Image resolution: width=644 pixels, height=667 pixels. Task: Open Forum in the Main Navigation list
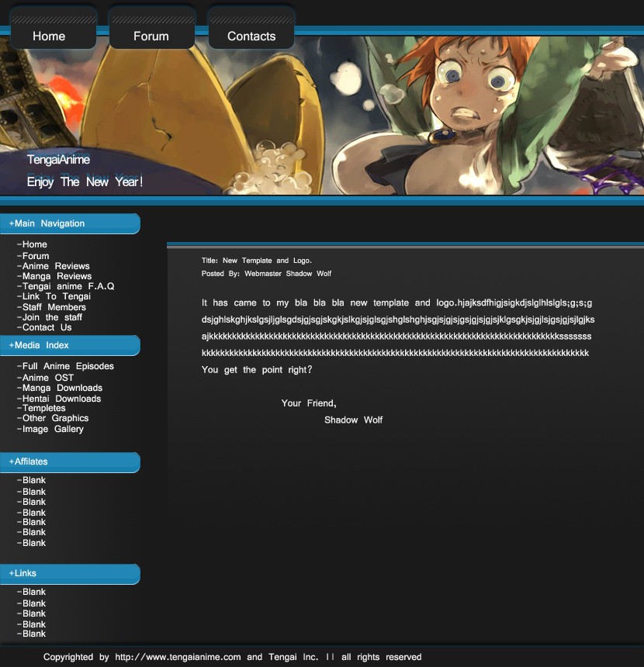33,256
